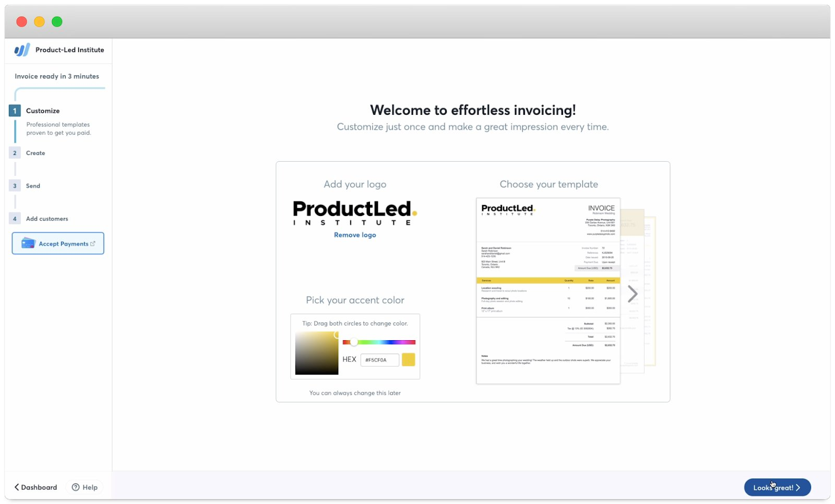Click the external link icon beside Accept Payments
This screenshot has height=504, width=835.
tap(93, 243)
